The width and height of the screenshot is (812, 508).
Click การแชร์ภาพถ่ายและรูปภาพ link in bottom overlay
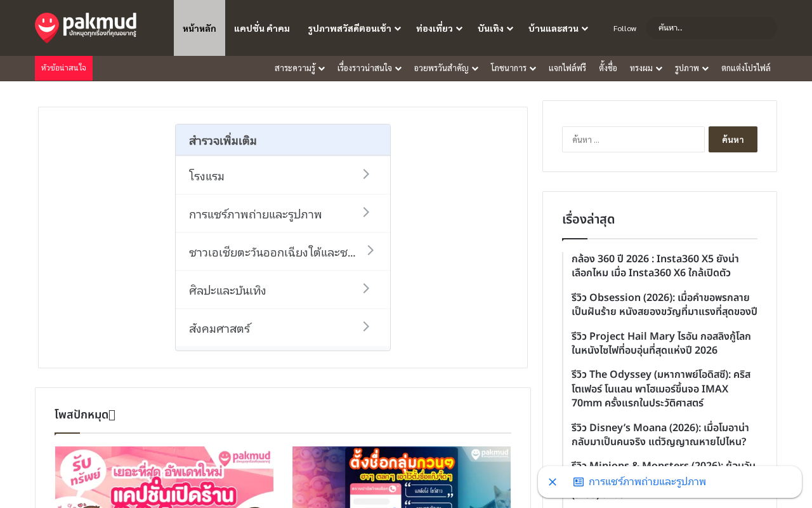point(647,482)
